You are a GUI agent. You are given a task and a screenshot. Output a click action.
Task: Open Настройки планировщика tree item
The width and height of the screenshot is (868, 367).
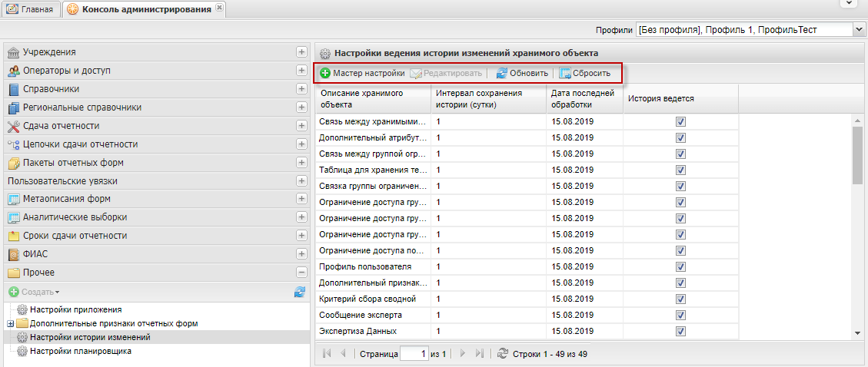pyautogui.click(x=81, y=351)
